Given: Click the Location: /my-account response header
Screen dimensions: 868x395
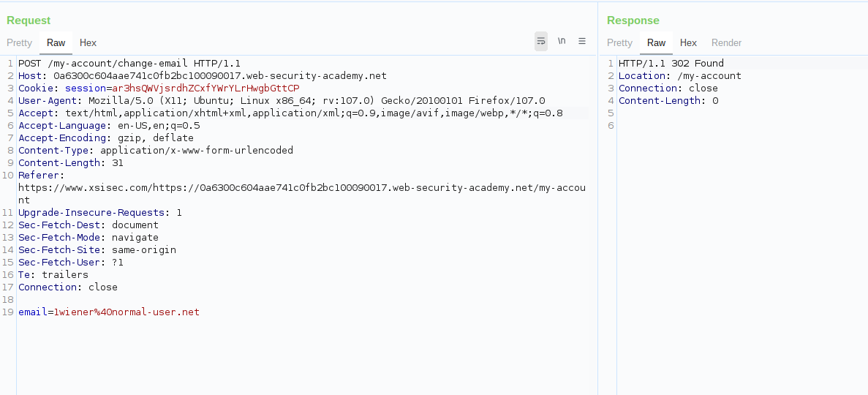Looking at the screenshot, I should tap(680, 76).
